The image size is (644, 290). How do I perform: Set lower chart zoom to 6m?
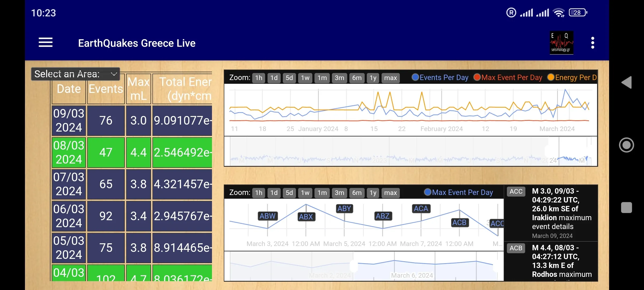click(357, 193)
